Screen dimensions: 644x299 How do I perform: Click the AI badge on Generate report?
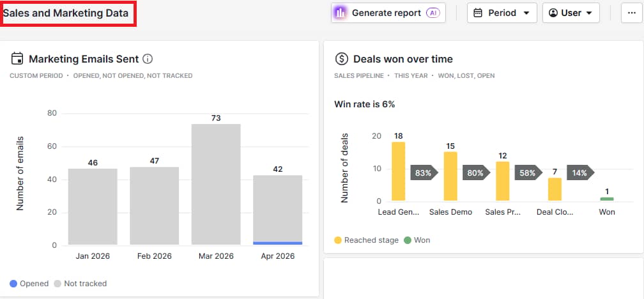click(x=433, y=13)
